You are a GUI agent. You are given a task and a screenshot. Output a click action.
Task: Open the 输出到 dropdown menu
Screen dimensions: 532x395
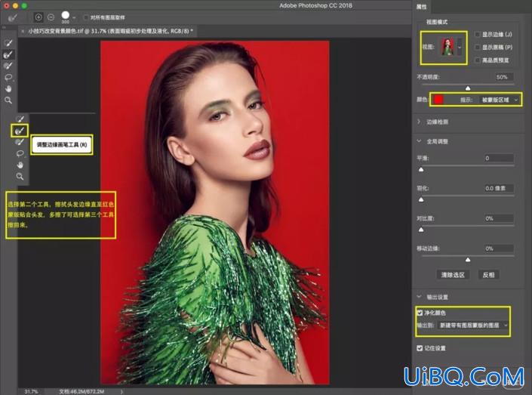coord(473,325)
